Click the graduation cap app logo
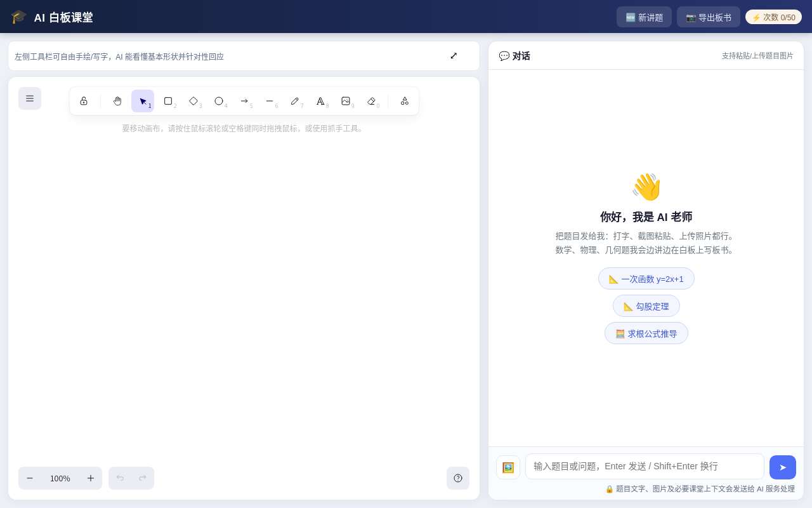The height and width of the screenshot is (508, 812). [19, 17]
